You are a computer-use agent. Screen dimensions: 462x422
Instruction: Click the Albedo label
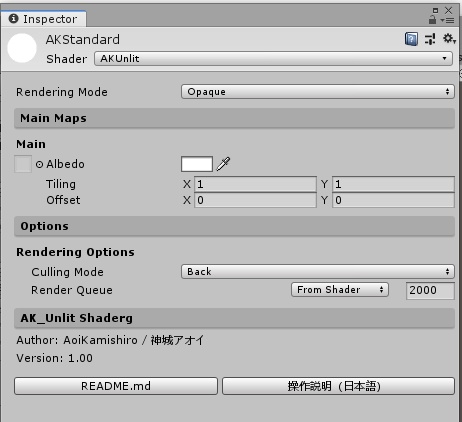pos(65,164)
